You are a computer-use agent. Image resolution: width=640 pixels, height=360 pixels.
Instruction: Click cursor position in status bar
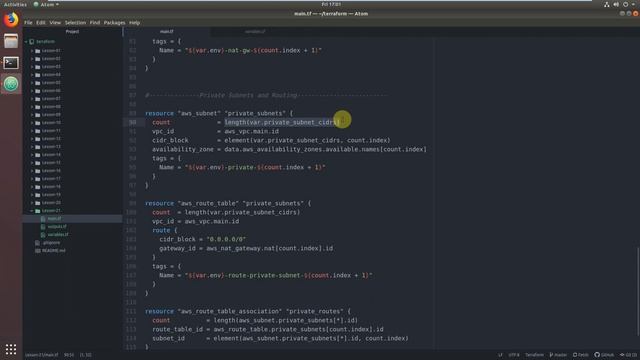pyautogui.click(x=69, y=355)
